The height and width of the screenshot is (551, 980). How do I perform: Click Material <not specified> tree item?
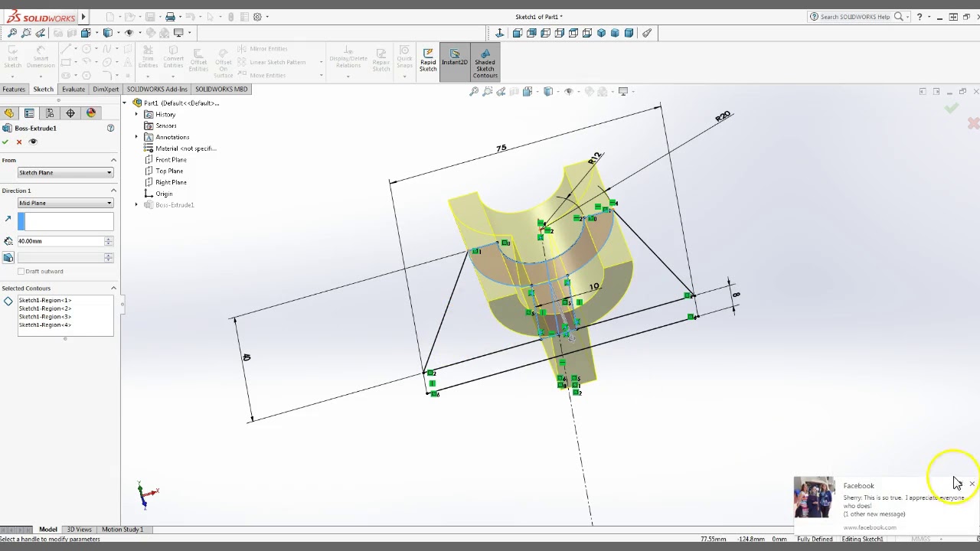186,148
